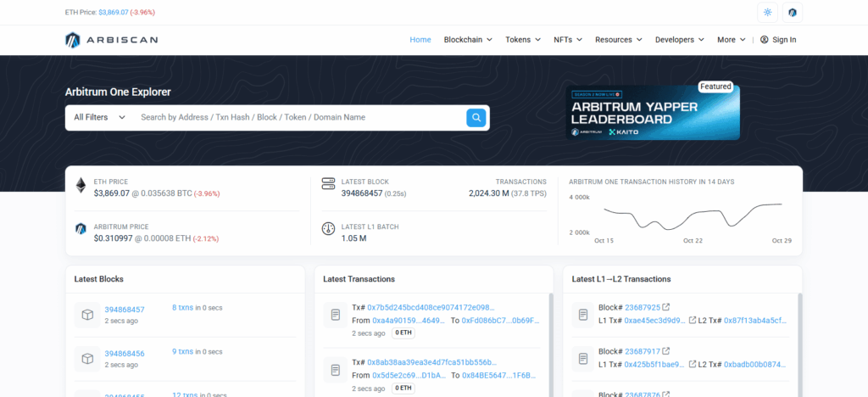Click the document icon for Block# 23687917

[583, 359]
